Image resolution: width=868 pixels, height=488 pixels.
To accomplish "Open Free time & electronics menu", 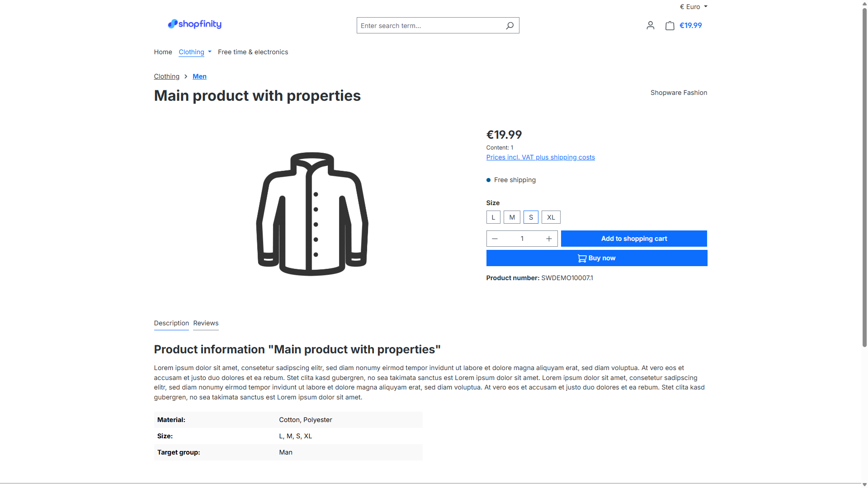I will point(253,52).
